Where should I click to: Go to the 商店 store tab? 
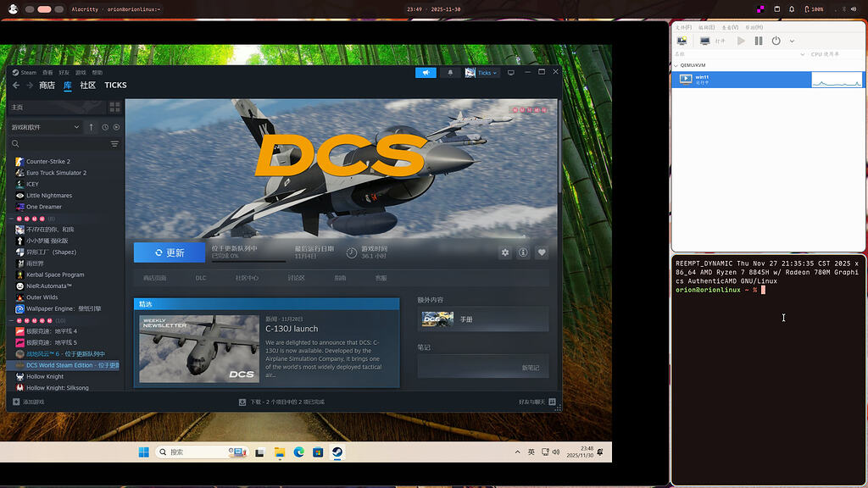coord(47,86)
